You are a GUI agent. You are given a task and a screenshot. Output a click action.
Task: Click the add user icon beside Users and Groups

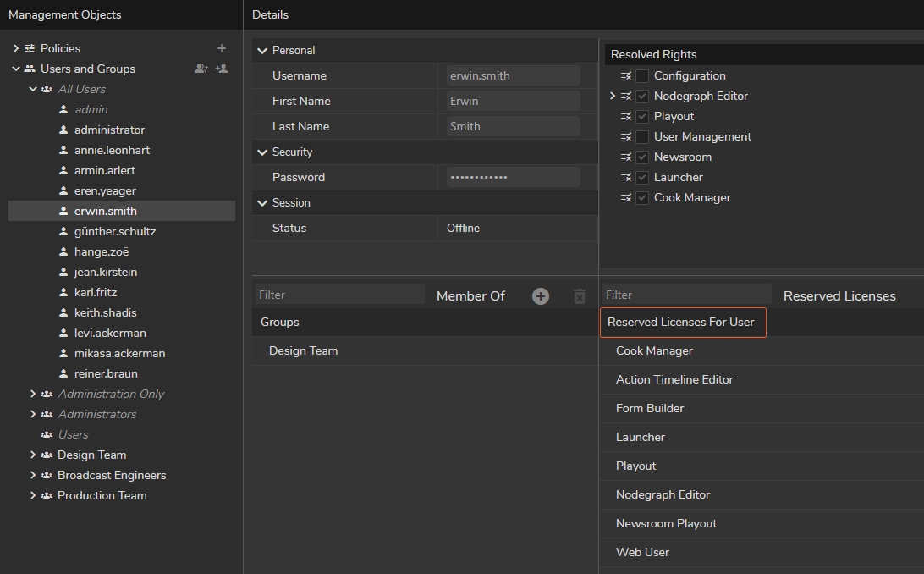(x=222, y=69)
